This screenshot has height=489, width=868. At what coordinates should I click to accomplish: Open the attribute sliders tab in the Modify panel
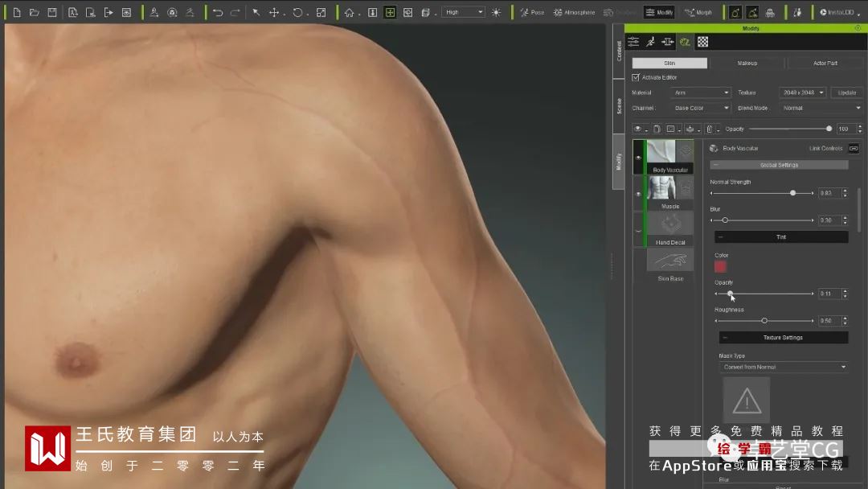[633, 42]
